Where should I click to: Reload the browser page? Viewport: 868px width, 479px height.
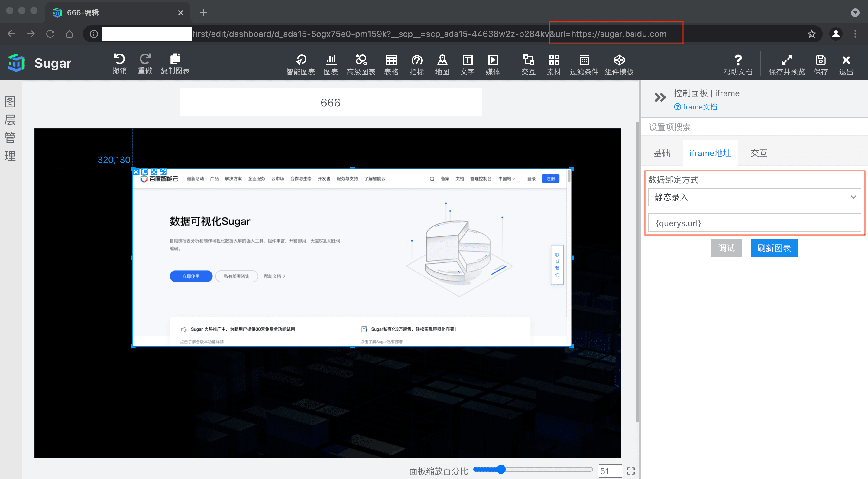click(50, 34)
